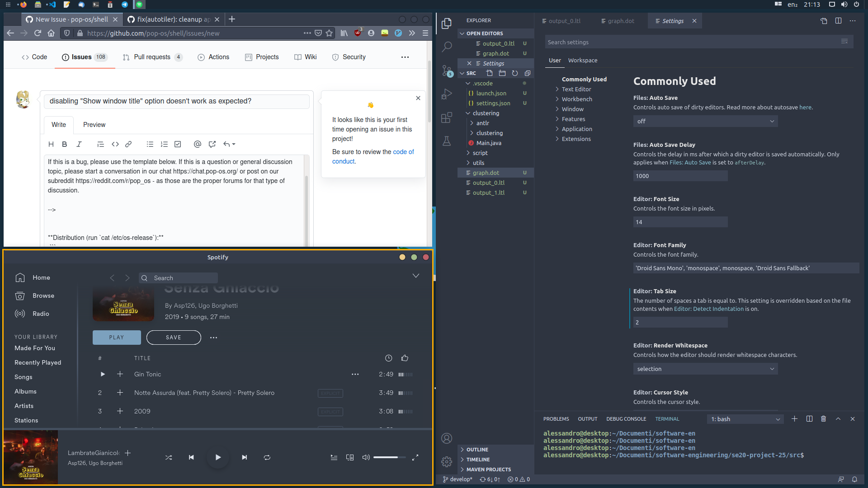Click develop* branch in status bar
The height and width of the screenshot is (488, 868).
pos(457,479)
